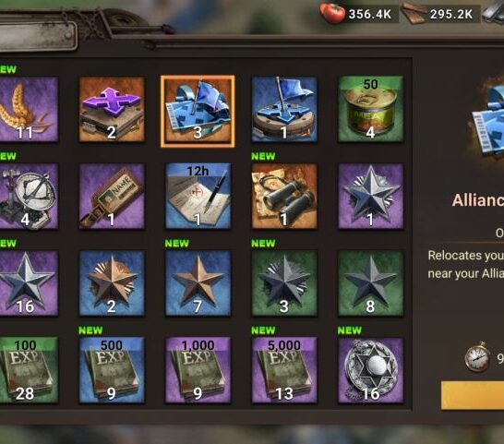Screen dimensions: 504x444
Task: Select the sheriff star badge item
Action: click(x=370, y=370)
